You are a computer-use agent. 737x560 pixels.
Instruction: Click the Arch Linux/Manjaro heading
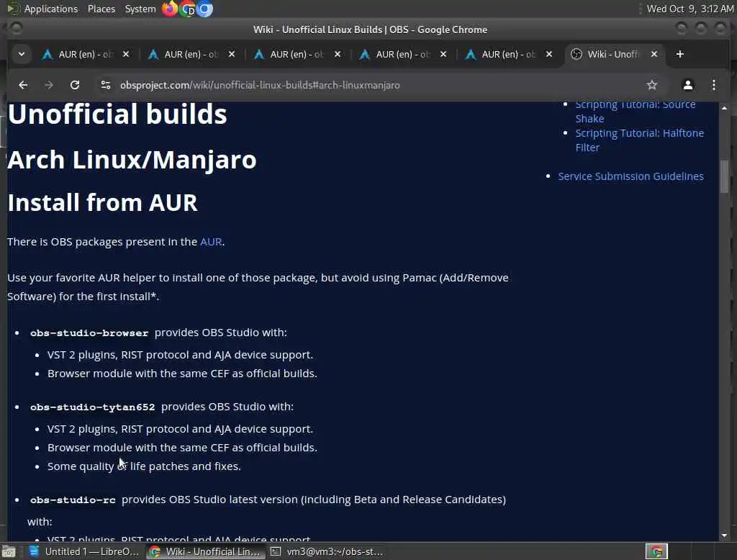(x=132, y=160)
